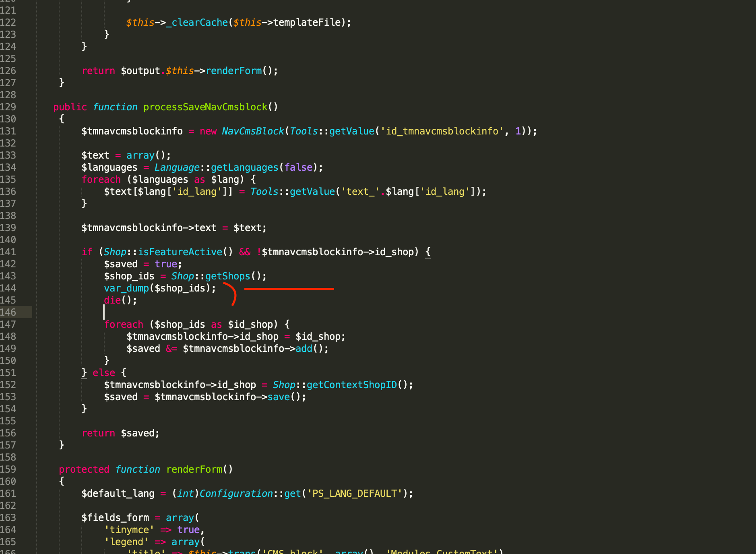
Task: Click the $lang loop variable on line 135
Action: [x=225, y=180]
